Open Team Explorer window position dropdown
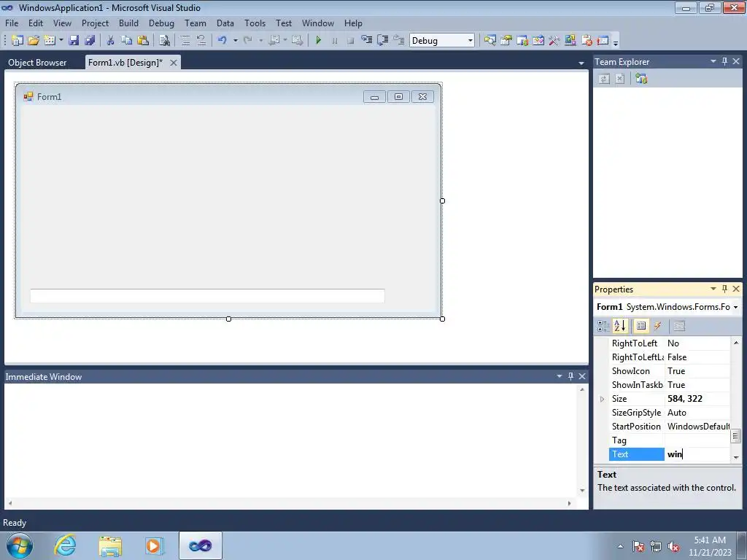Image resolution: width=747 pixels, height=560 pixels. [713, 61]
